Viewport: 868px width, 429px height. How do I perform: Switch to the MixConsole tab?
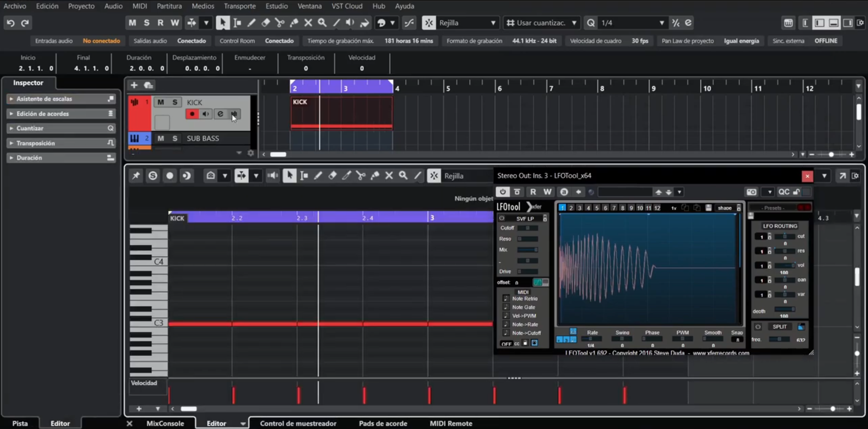pyautogui.click(x=165, y=424)
